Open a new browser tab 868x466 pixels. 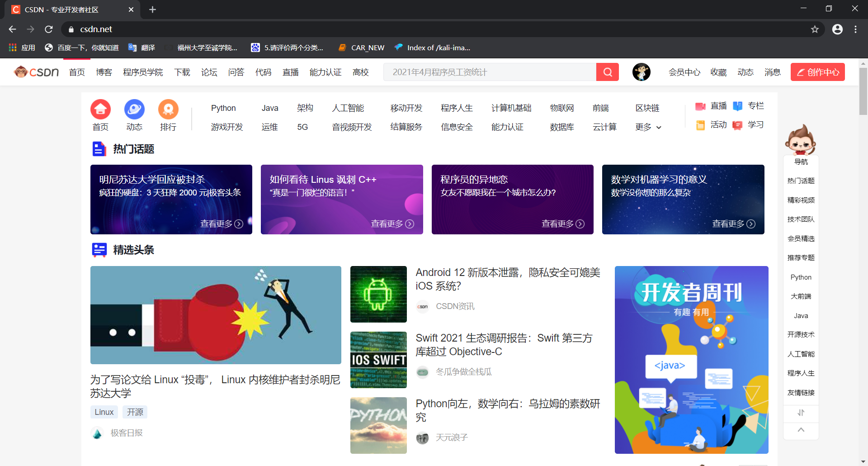pos(152,10)
